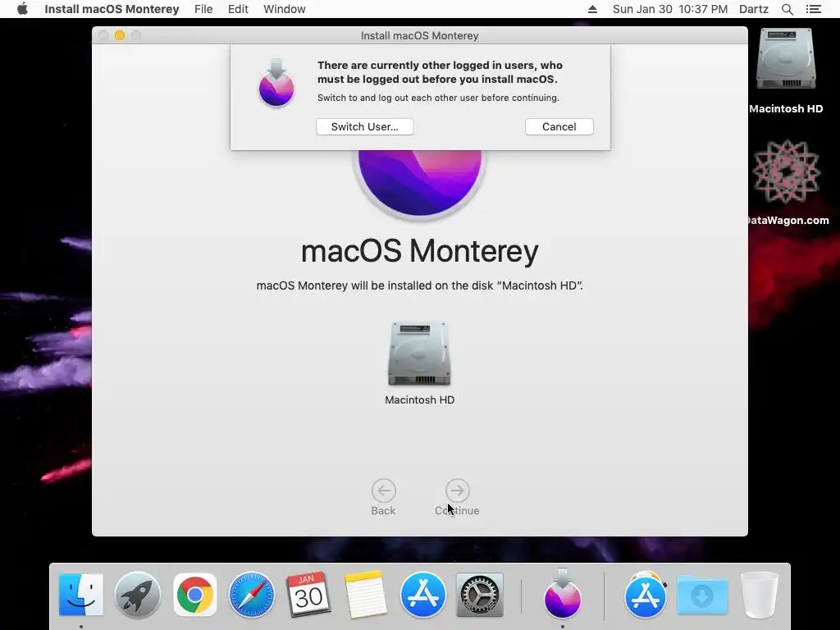The image size is (840, 630).
Task: Select the Macintosh HD disk in installer
Action: [x=419, y=363]
